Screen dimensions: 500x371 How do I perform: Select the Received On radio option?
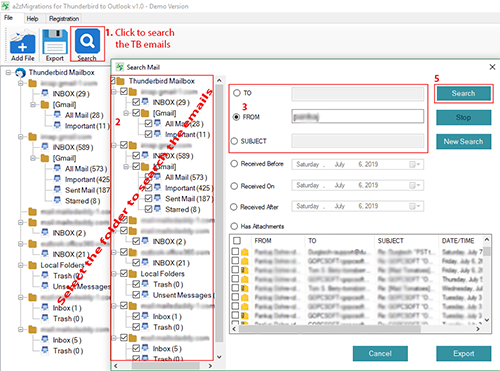point(234,186)
